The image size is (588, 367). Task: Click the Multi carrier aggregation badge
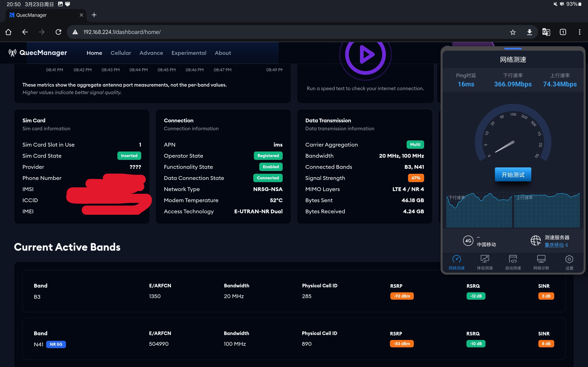pos(415,144)
